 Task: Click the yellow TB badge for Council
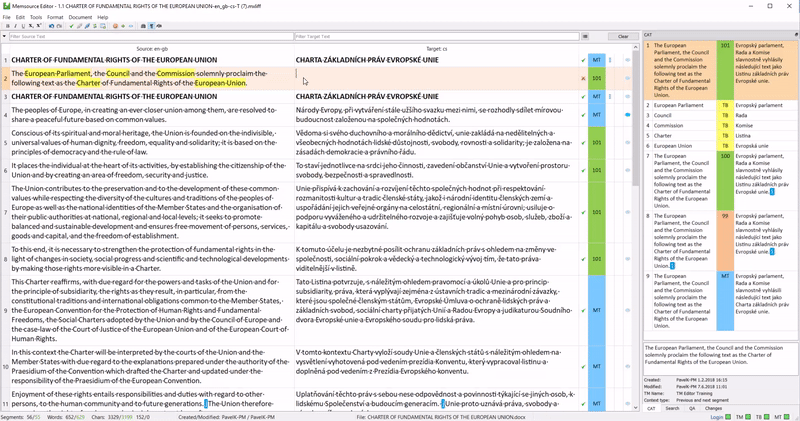tap(725, 115)
